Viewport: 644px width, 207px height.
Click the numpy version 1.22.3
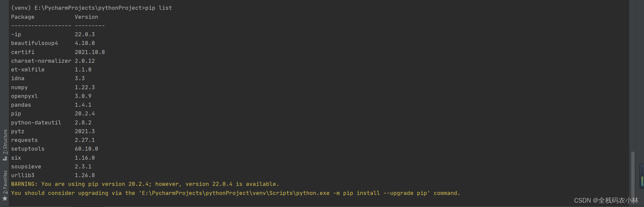[x=85, y=87]
